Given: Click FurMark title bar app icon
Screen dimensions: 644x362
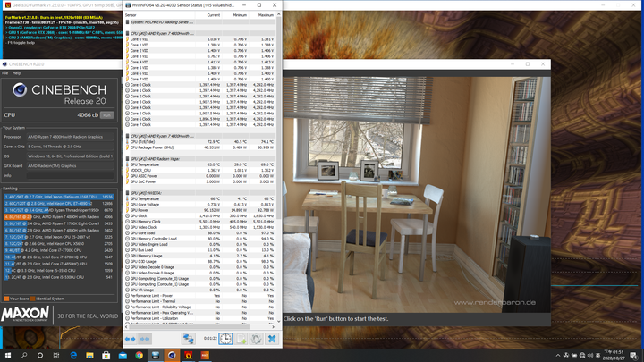Looking at the screenshot, I should click(x=8, y=5).
